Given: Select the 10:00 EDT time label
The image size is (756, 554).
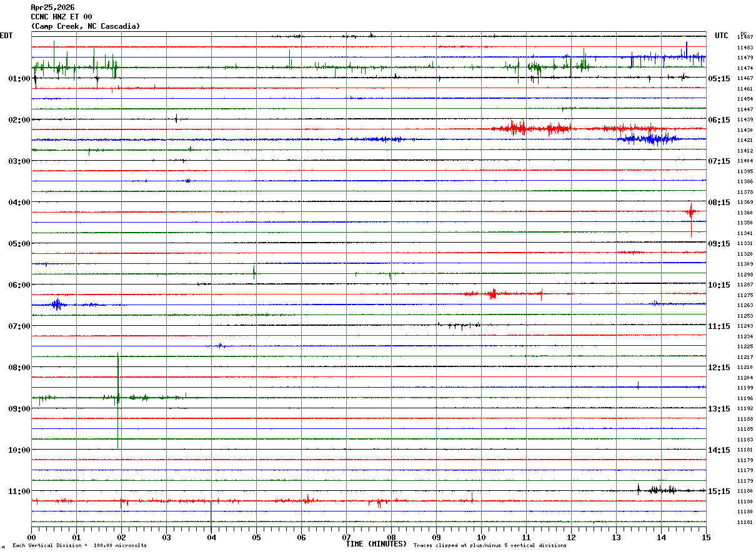Looking at the screenshot, I should point(19,450).
